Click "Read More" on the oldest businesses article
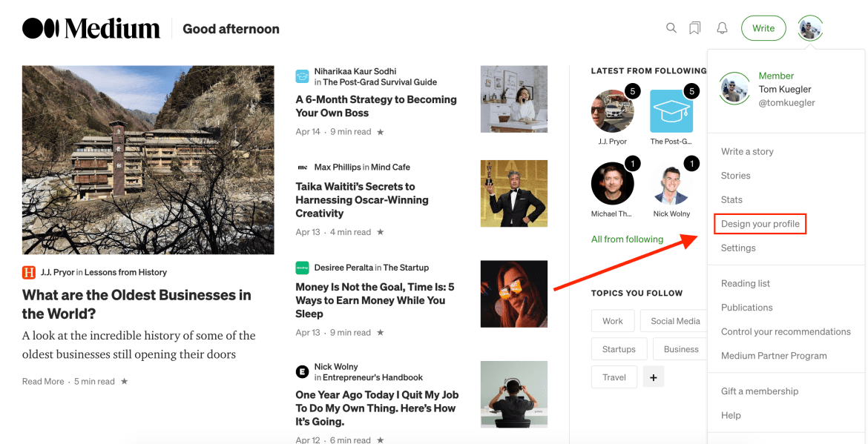 pyautogui.click(x=42, y=381)
